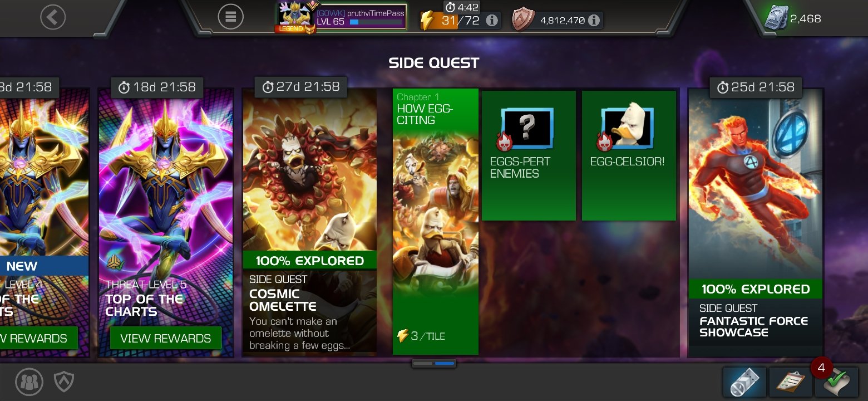868x401 pixels.
Task: Open the hamburger main menu
Action: point(230,17)
